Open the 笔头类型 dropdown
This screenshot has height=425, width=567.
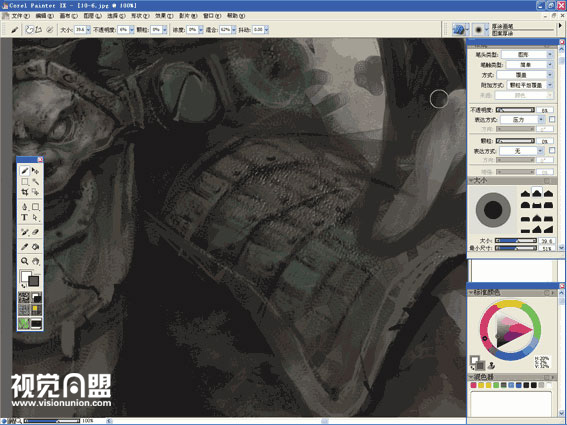tap(527, 54)
